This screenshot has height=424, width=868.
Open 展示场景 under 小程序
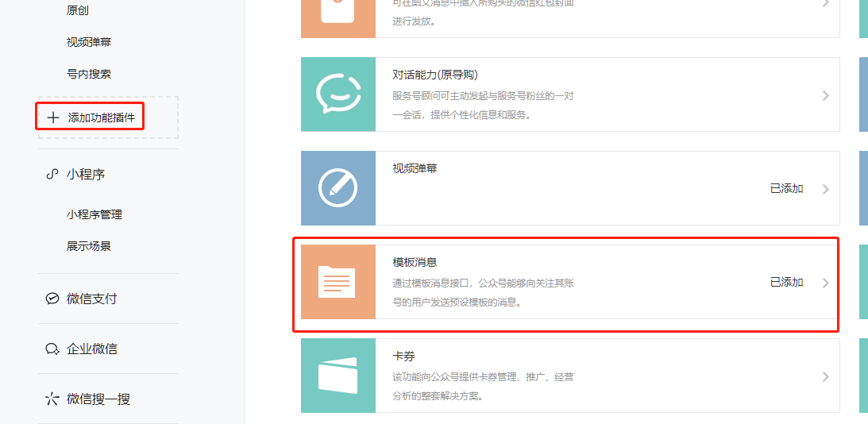89,246
